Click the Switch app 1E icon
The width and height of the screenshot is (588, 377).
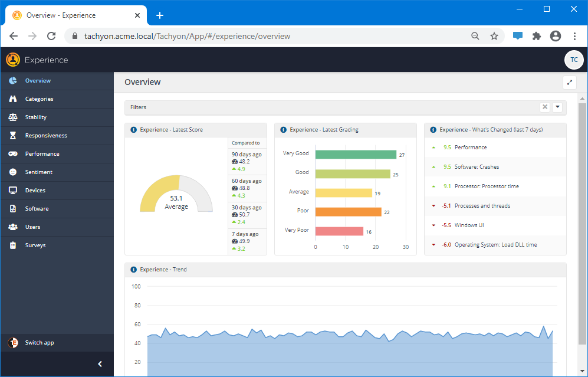(x=13, y=343)
